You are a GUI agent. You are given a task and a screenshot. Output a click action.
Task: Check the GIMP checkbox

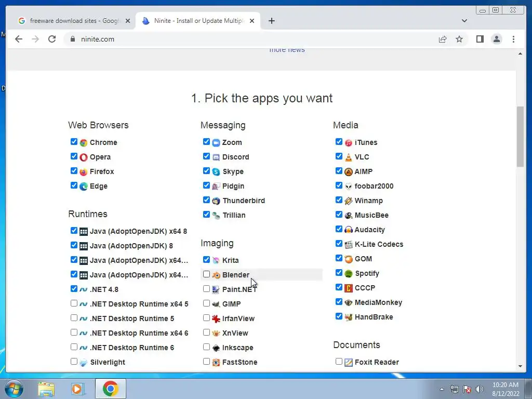click(206, 303)
